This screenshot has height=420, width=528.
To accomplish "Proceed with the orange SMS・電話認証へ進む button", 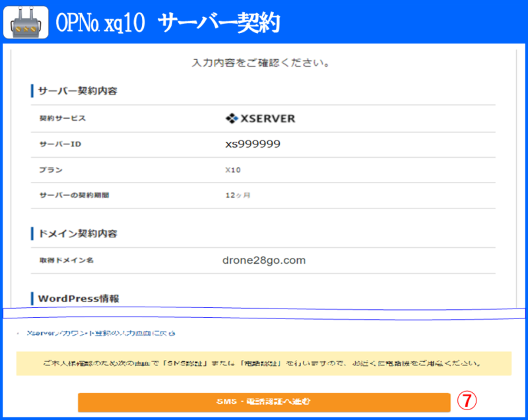I will [x=264, y=402].
